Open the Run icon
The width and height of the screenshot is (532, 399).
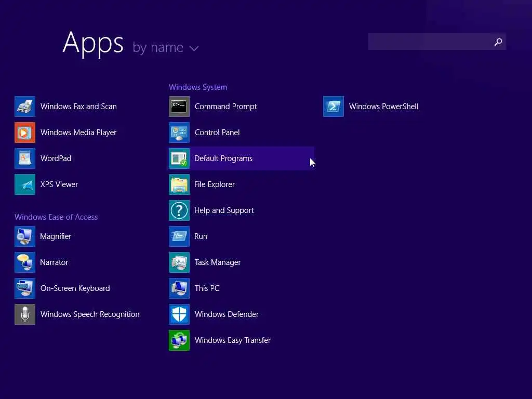[179, 236]
